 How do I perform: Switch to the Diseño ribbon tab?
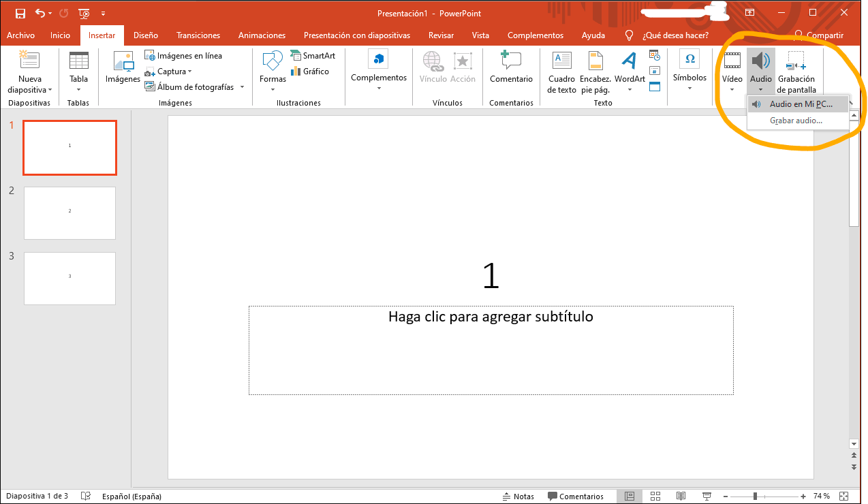pos(146,35)
